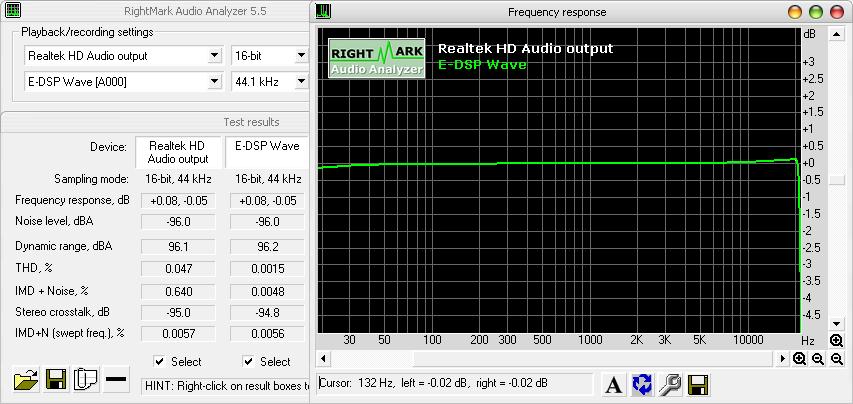Click stereo crosstalk value -94.8
Viewport: 853px width, 404px height.
pos(268,313)
